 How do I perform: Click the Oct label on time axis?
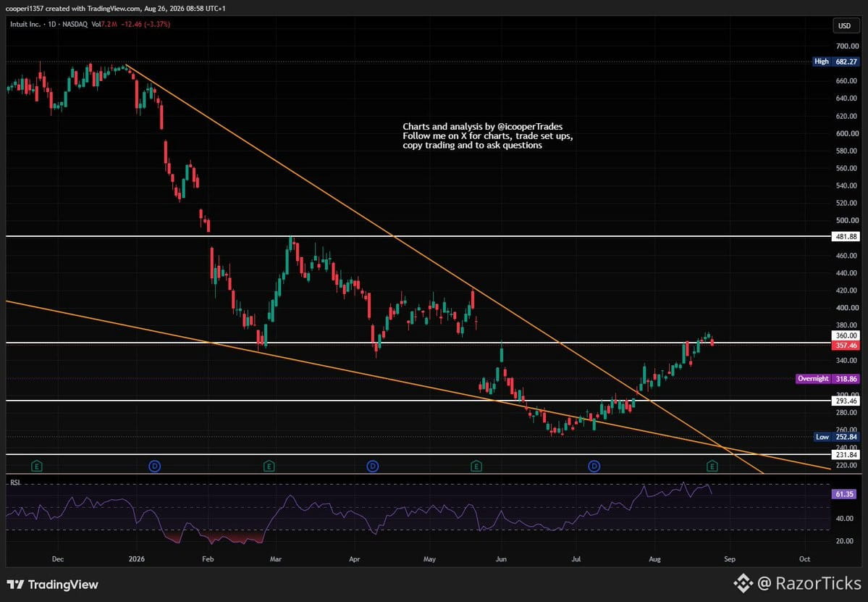point(805,559)
